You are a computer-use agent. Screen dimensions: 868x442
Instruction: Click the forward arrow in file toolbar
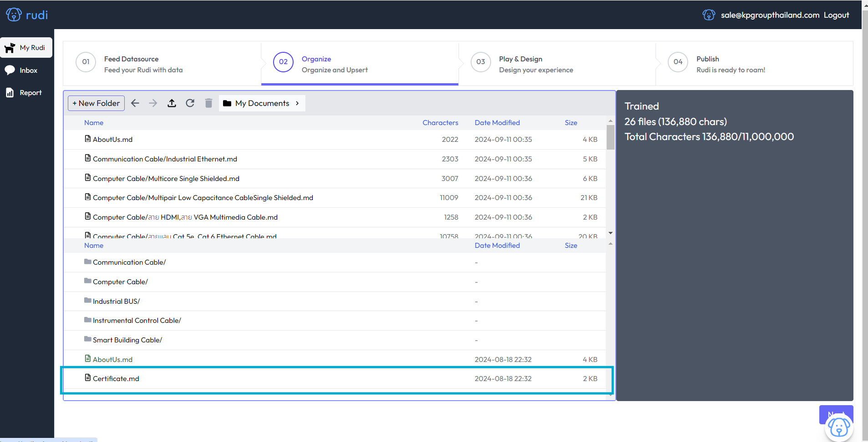pos(153,103)
